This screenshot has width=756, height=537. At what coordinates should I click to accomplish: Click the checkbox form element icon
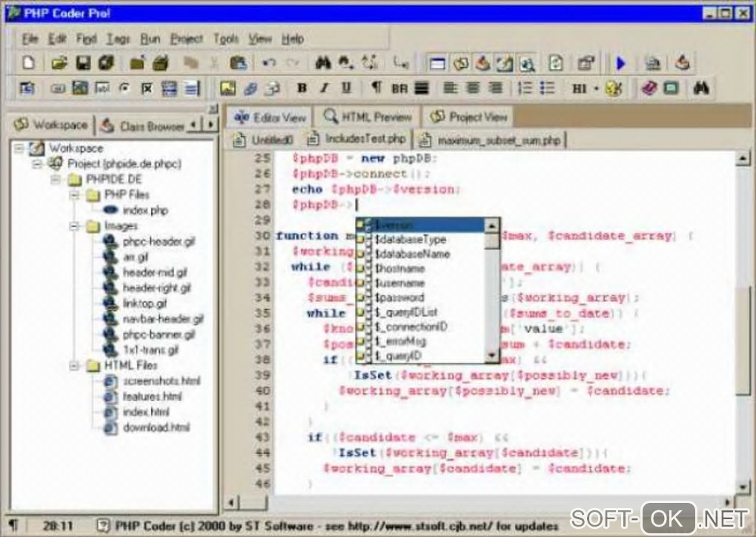147,88
